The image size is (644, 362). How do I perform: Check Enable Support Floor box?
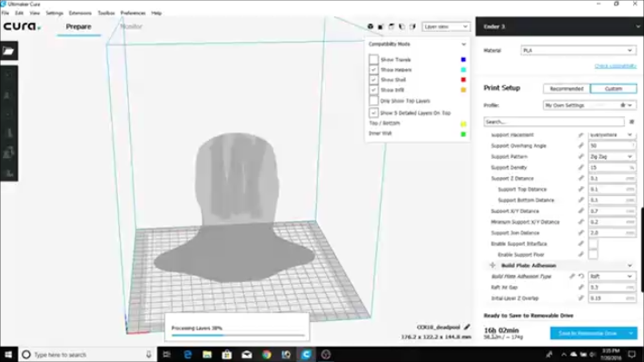(592, 254)
